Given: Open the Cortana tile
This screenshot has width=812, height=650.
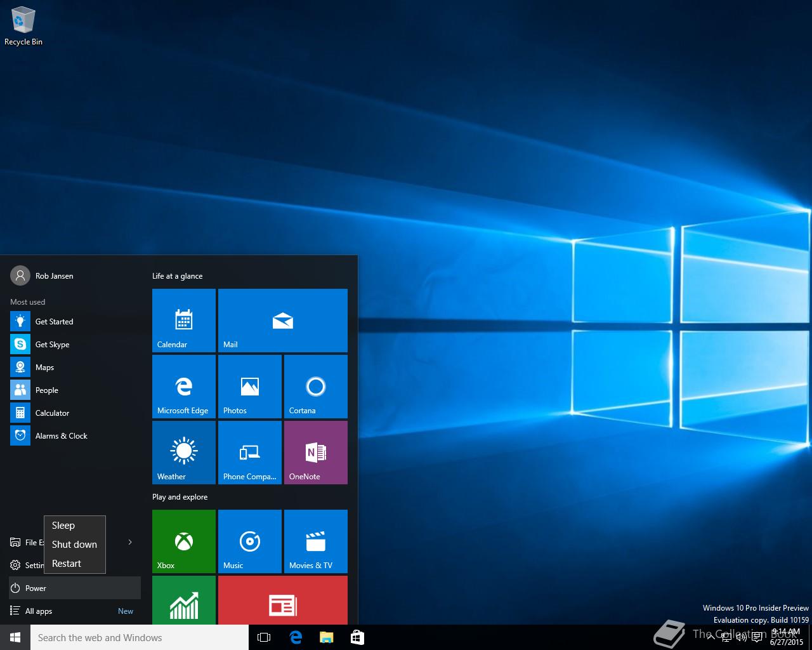Looking at the screenshot, I should (x=316, y=387).
